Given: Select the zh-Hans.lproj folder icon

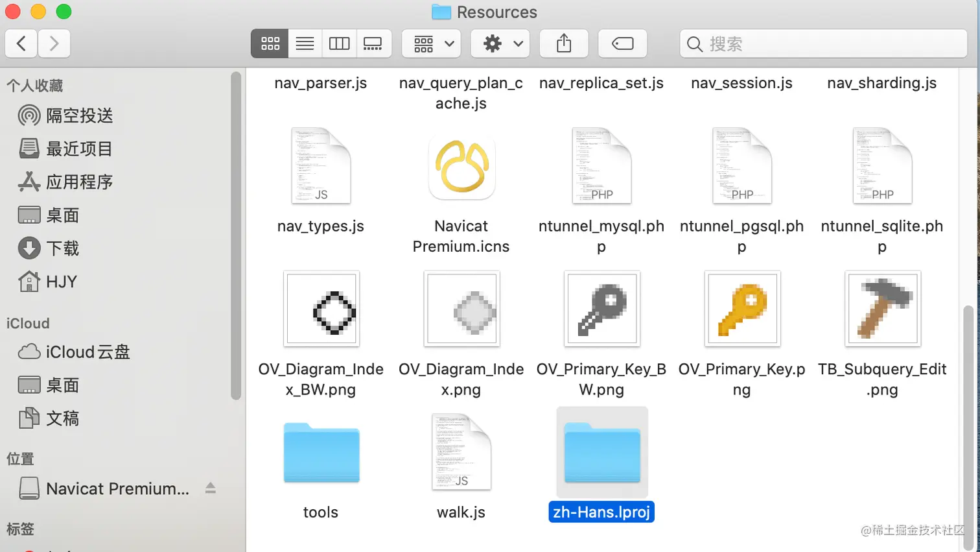Looking at the screenshot, I should coord(602,452).
